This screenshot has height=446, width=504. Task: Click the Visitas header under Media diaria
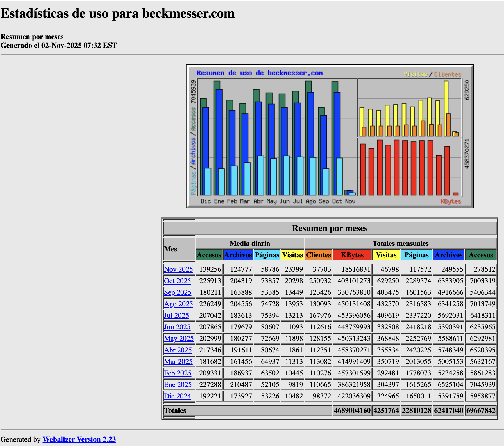[x=293, y=255]
